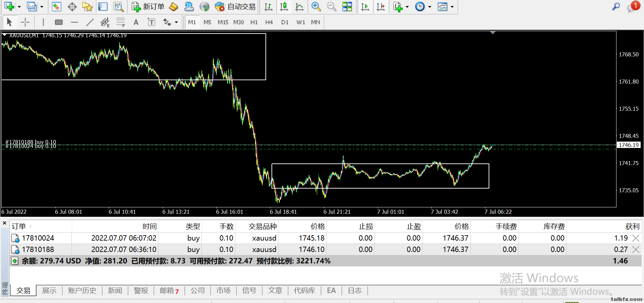Viewport: 644px width, 303px height.
Task: Switch to M15 timeframe
Action: pyautogui.click(x=223, y=22)
